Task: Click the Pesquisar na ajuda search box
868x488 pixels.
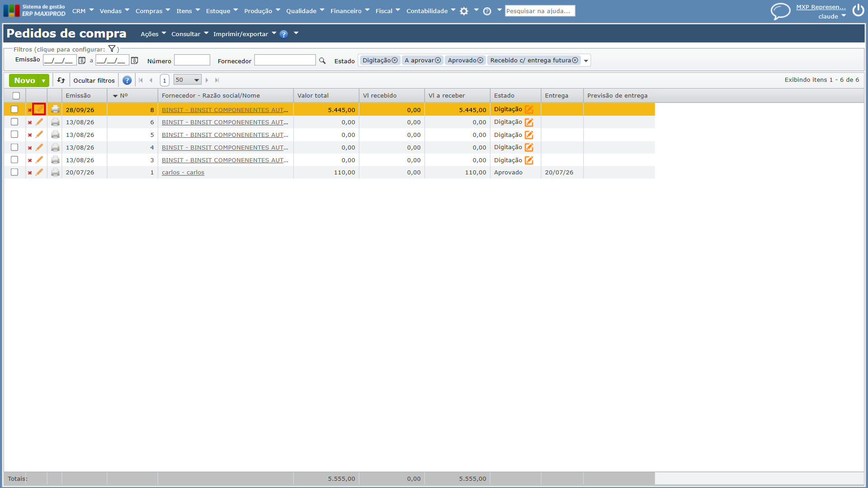Action: 540,11
